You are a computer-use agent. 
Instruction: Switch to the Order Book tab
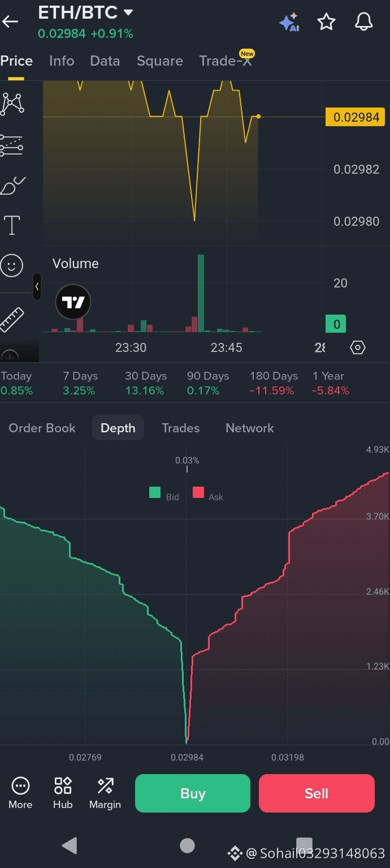point(42,428)
